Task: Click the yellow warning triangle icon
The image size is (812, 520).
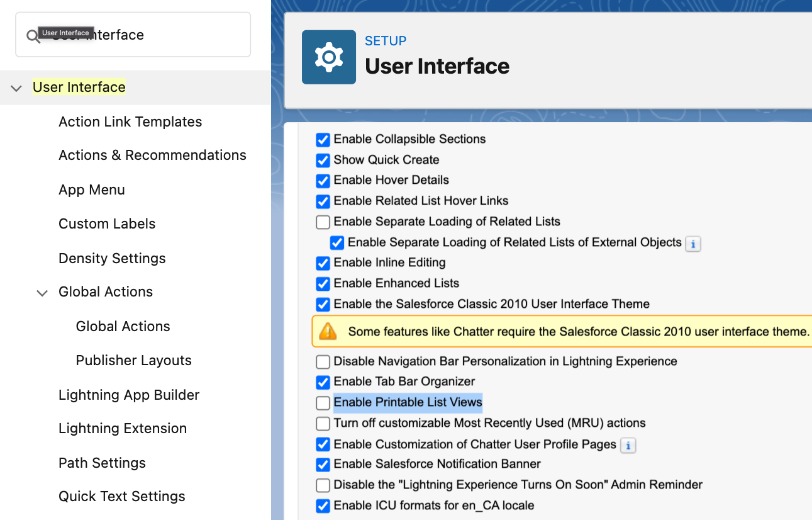Action: 328,332
